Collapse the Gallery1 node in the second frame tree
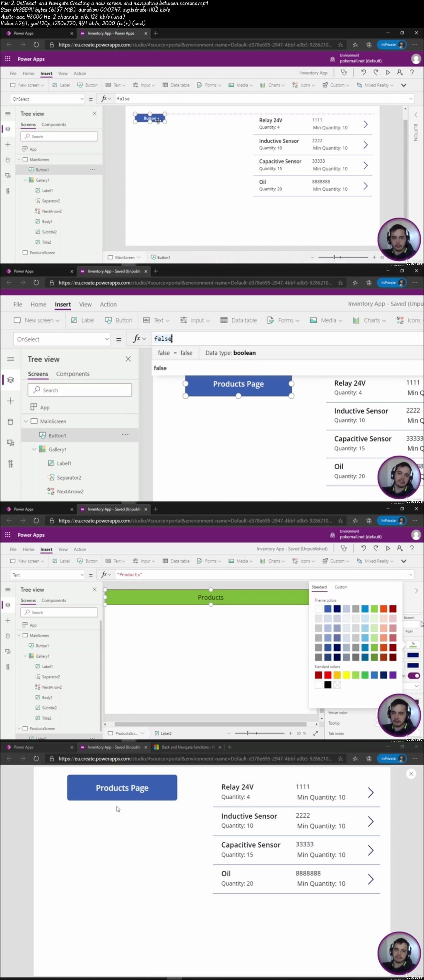The width and height of the screenshot is (424, 980). click(34, 449)
